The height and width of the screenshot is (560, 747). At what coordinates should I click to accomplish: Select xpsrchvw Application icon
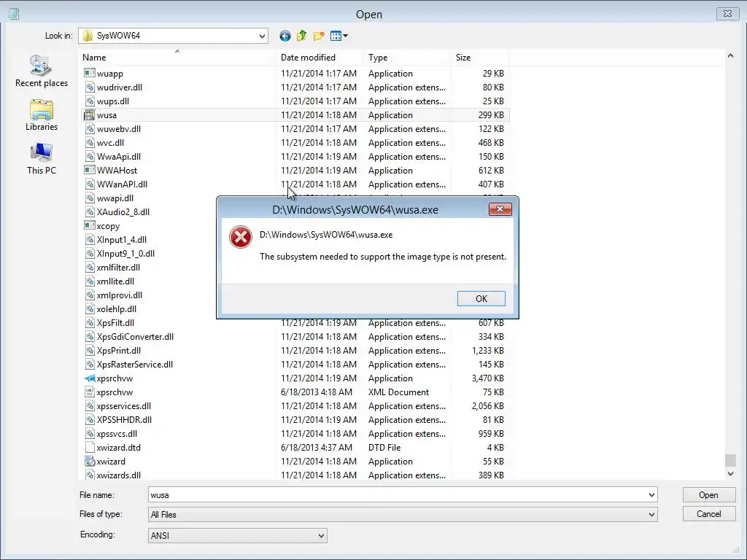click(x=89, y=378)
